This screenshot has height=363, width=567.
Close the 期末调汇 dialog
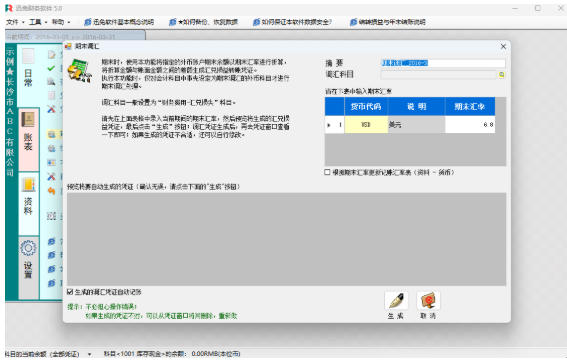tap(503, 46)
